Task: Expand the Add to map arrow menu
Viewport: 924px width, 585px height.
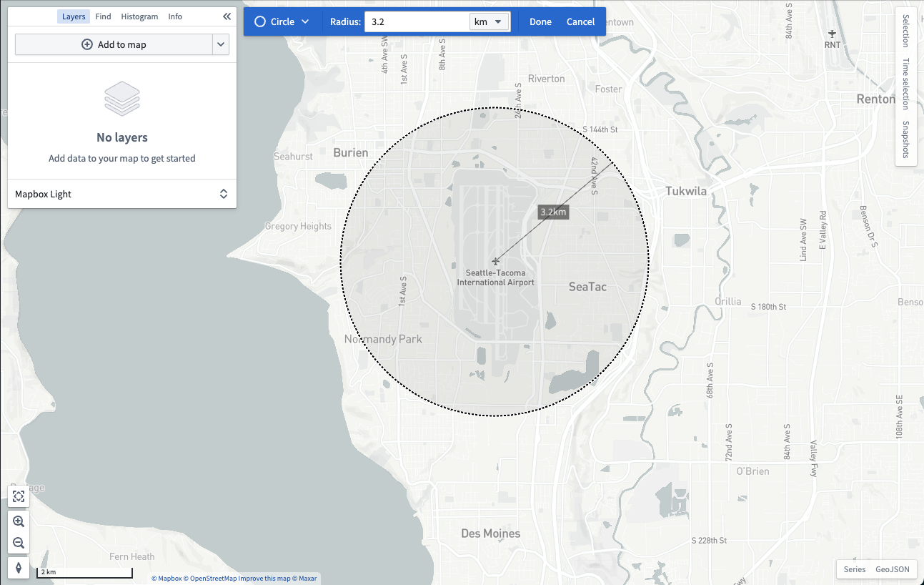Action: pos(221,44)
